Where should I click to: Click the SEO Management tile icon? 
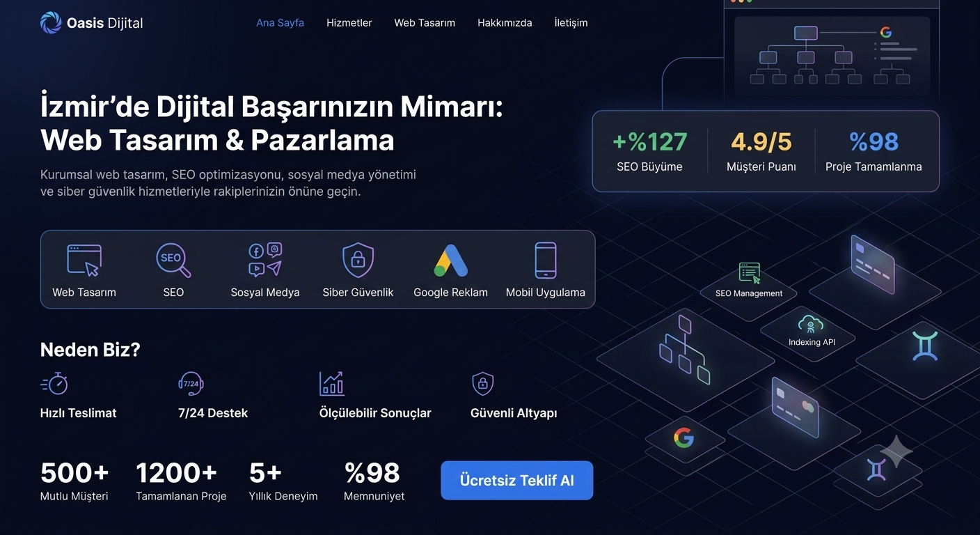(750, 273)
